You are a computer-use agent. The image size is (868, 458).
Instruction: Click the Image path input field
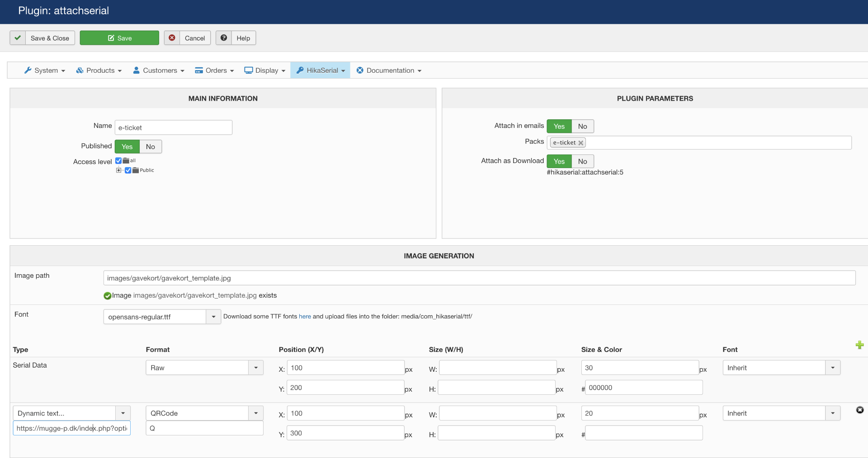point(479,278)
